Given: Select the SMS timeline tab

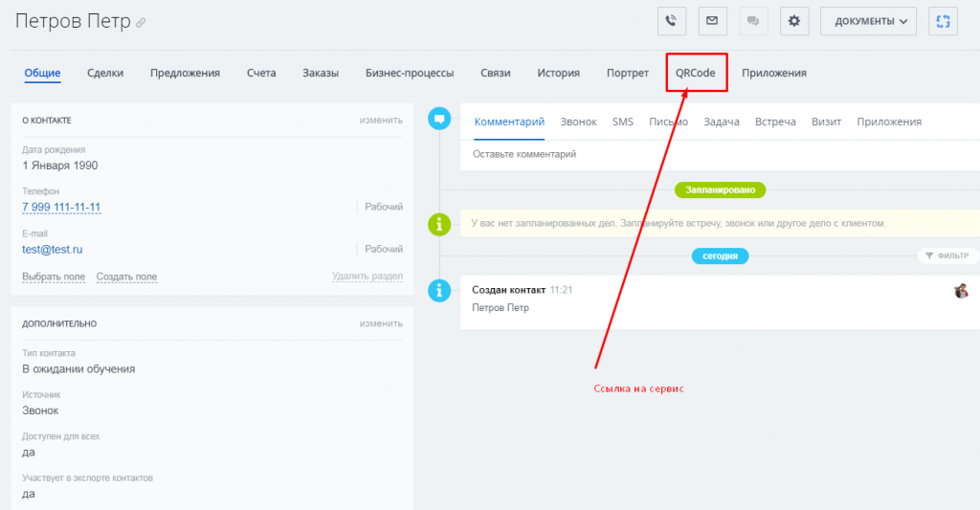Looking at the screenshot, I should pyautogui.click(x=622, y=122).
